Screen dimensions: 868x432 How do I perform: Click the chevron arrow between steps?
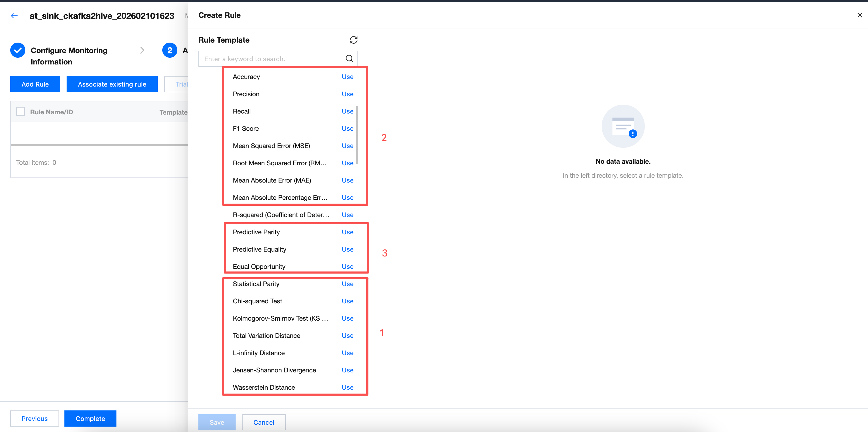pyautogui.click(x=142, y=50)
